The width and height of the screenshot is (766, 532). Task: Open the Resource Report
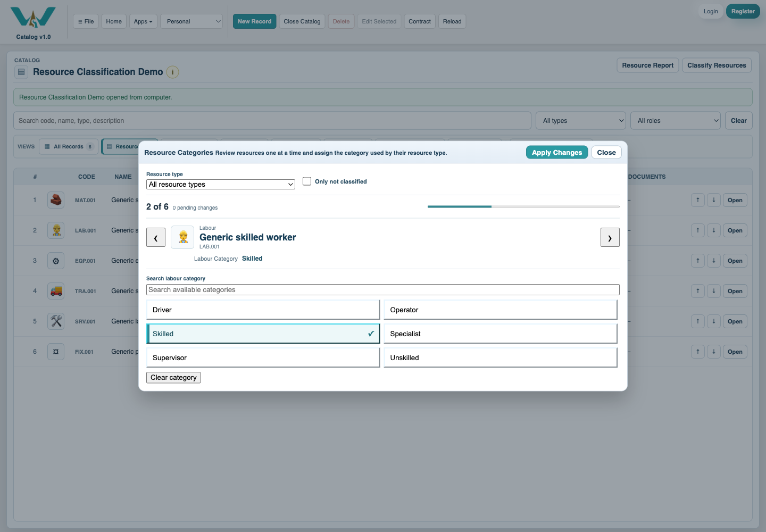point(648,65)
